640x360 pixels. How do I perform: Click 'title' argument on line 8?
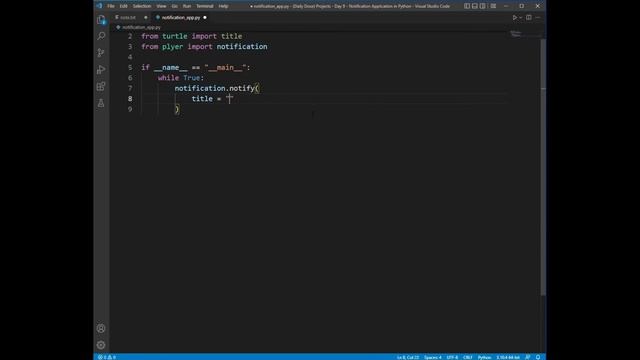coord(202,99)
